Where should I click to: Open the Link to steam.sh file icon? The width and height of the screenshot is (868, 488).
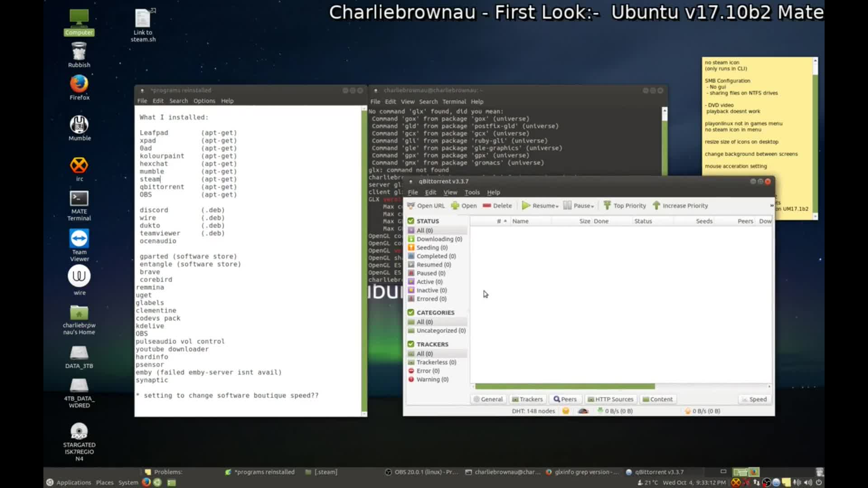pyautogui.click(x=143, y=25)
